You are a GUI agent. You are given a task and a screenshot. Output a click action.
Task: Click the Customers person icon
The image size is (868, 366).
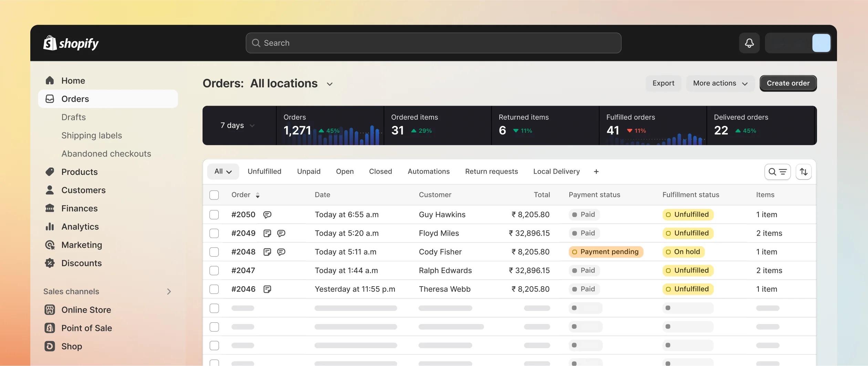point(50,190)
